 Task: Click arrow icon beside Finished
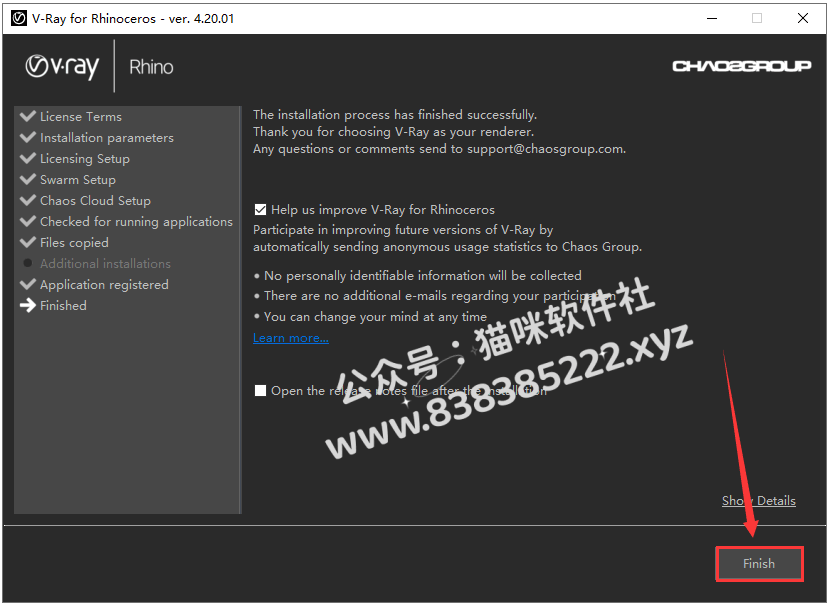coord(28,305)
